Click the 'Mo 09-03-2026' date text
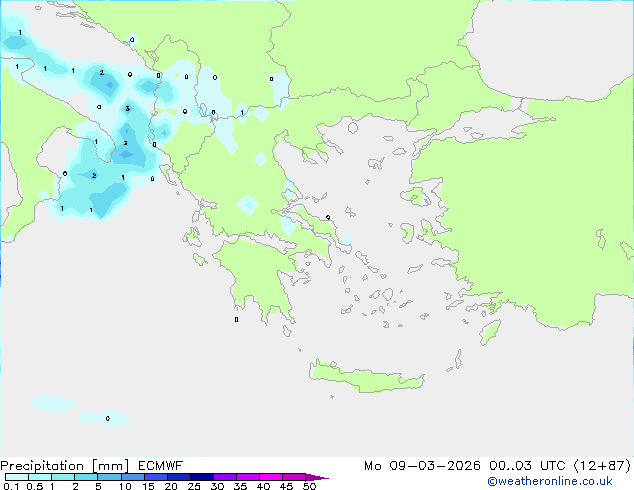634x490 pixels. tap(422, 466)
